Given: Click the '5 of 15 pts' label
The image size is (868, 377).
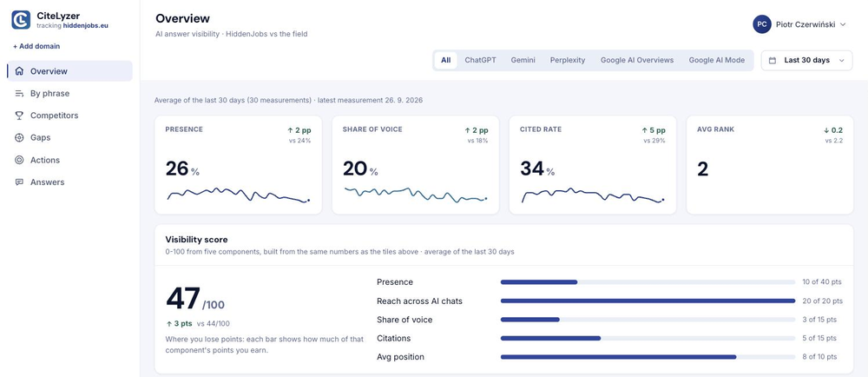Looking at the screenshot, I should pyautogui.click(x=819, y=338).
